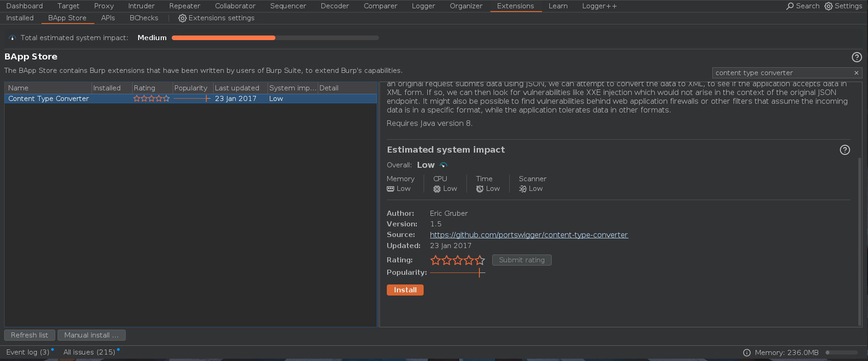Open the Logger++ tab

(x=600, y=6)
